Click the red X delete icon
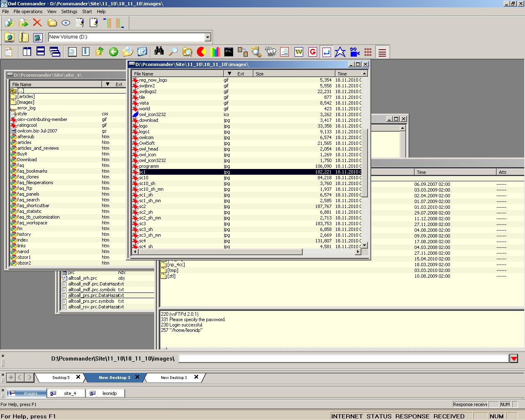This screenshot has width=525, height=420. (37, 23)
